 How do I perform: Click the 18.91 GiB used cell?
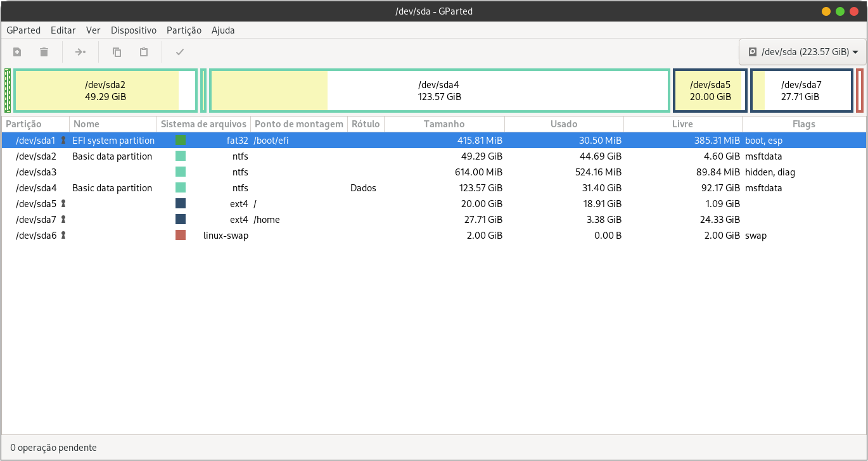[x=603, y=204]
